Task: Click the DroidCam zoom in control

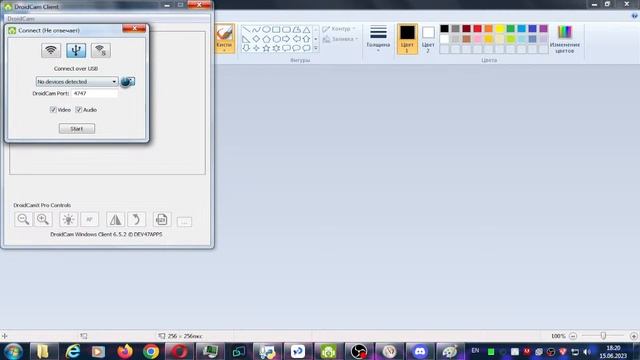Action: [43, 220]
